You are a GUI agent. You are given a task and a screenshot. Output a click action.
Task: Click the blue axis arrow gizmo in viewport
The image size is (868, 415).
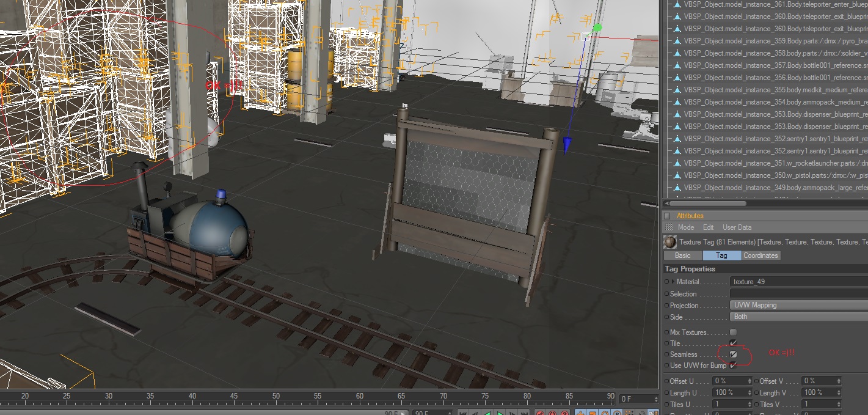567,145
